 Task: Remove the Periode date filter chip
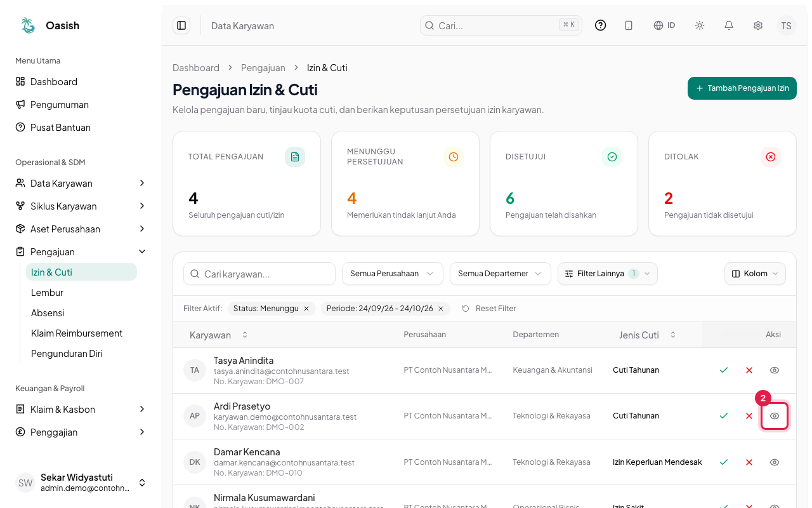tap(441, 309)
